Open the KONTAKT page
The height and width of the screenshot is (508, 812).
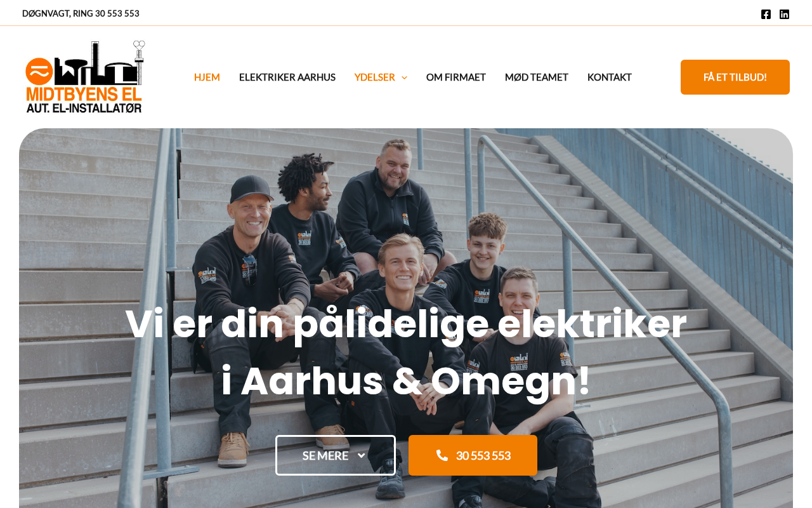610,77
